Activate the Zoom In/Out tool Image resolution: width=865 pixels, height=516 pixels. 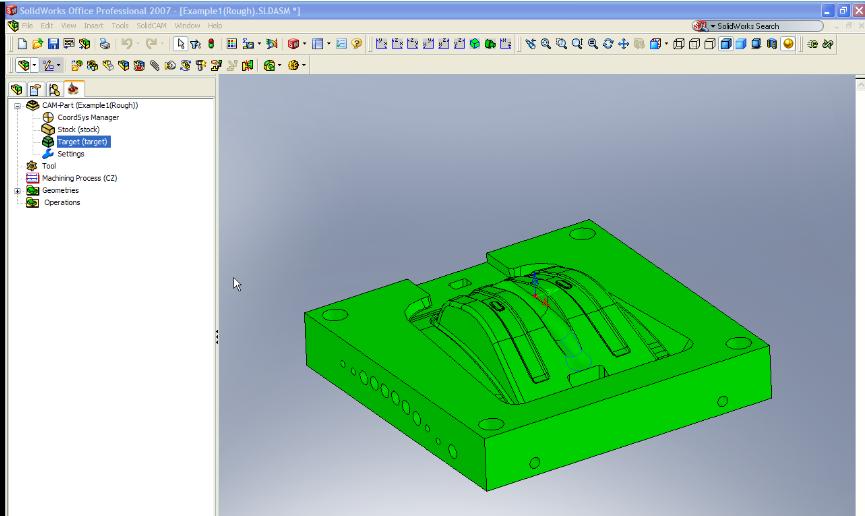tap(577, 44)
